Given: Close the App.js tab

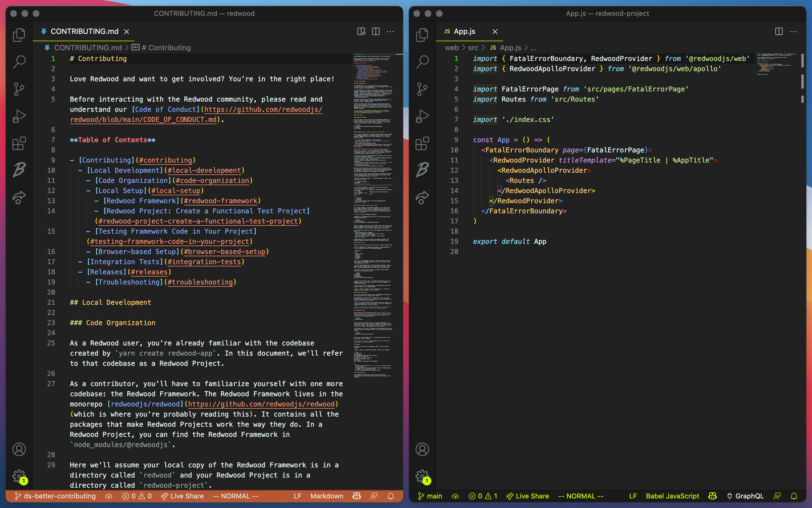Looking at the screenshot, I should pos(495,32).
